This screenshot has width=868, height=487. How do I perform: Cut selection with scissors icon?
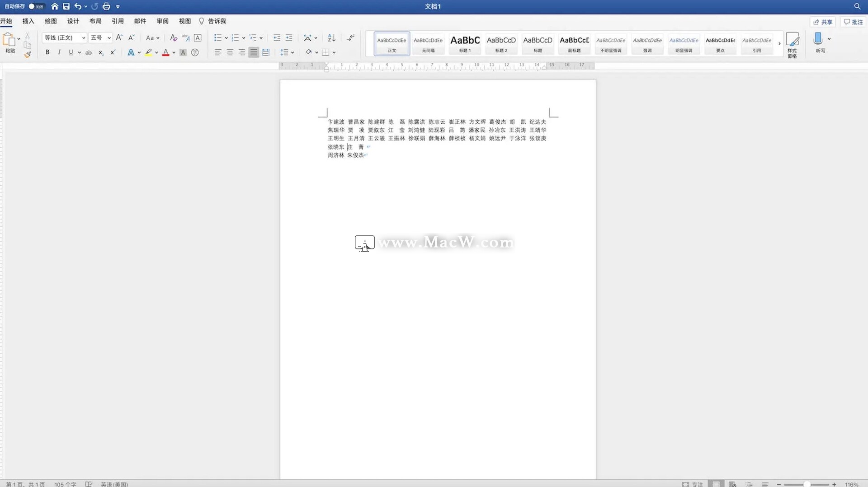28,35
